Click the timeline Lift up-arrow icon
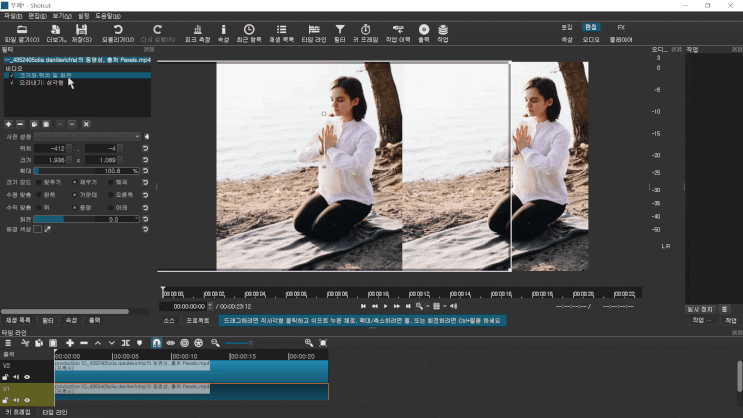Screen dimensions: 743x418 pos(98,343)
